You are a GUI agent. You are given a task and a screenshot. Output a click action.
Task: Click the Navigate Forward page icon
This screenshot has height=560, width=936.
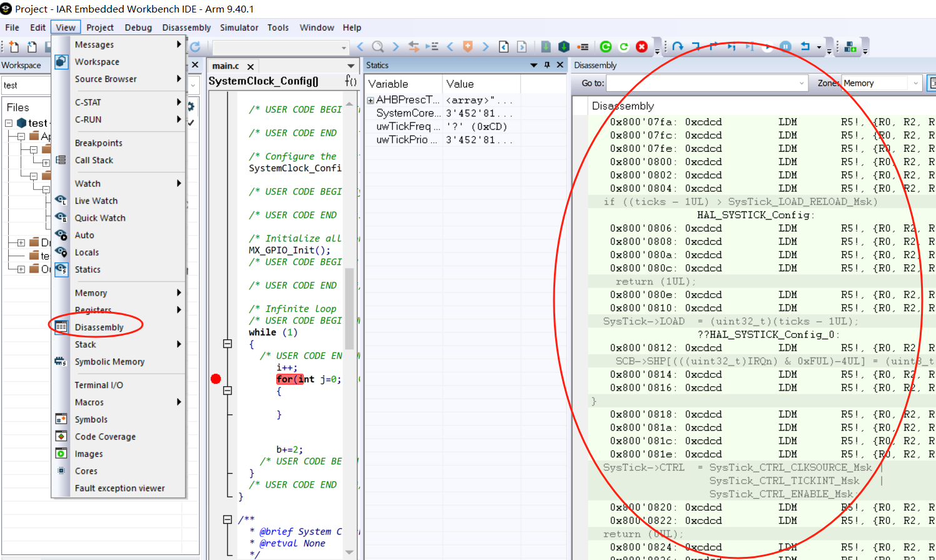click(522, 46)
